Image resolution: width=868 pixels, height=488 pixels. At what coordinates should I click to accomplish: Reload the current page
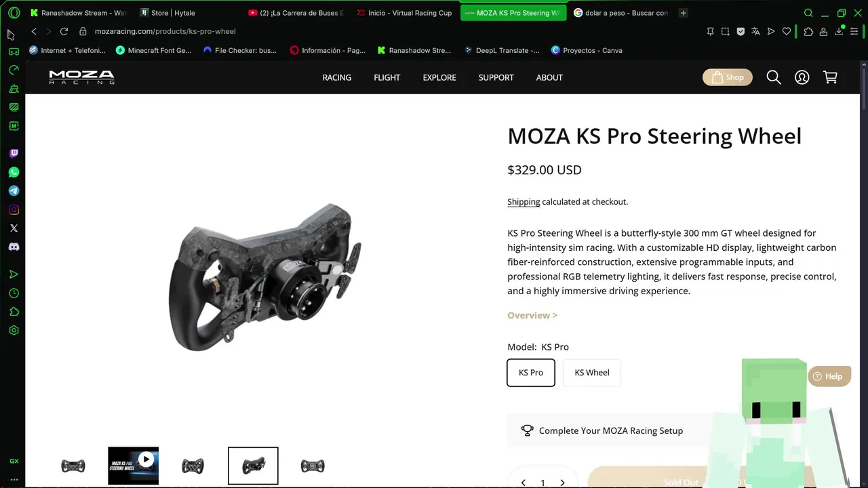tap(64, 31)
